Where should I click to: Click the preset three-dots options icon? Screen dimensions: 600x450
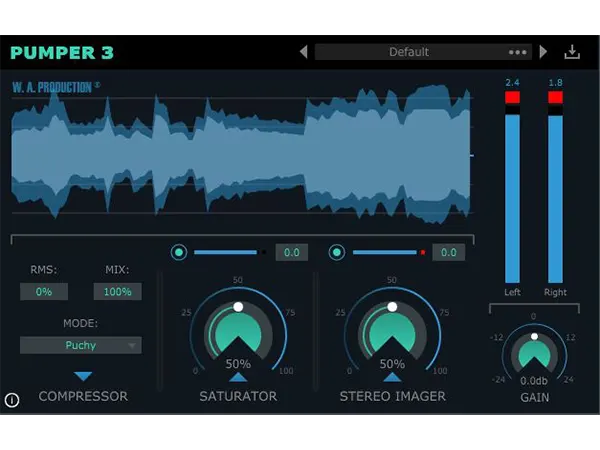[517, 52]
